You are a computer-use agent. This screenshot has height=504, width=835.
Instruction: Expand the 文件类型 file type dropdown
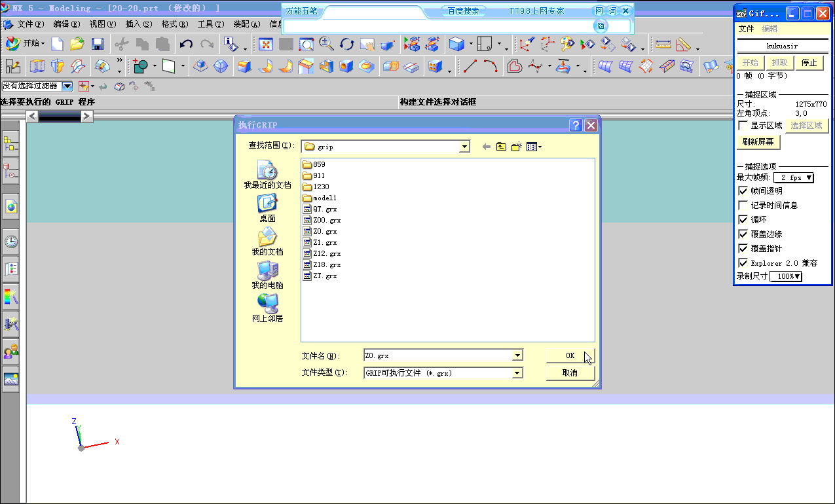click(x=517, y=373)
